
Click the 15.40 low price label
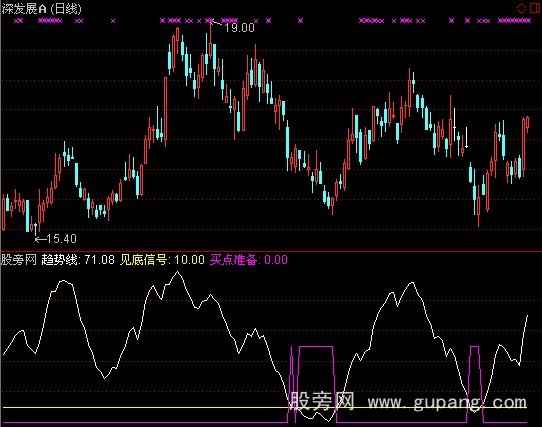tap(61, 239)
